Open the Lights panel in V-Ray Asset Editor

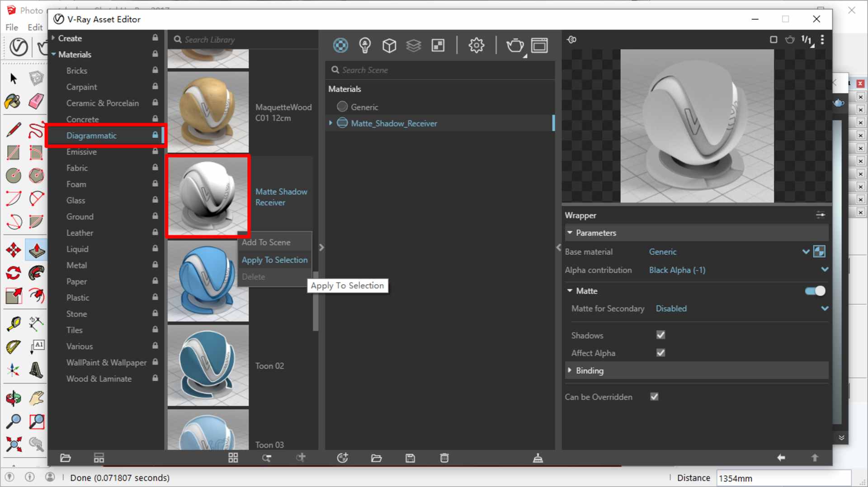[365, 45]
